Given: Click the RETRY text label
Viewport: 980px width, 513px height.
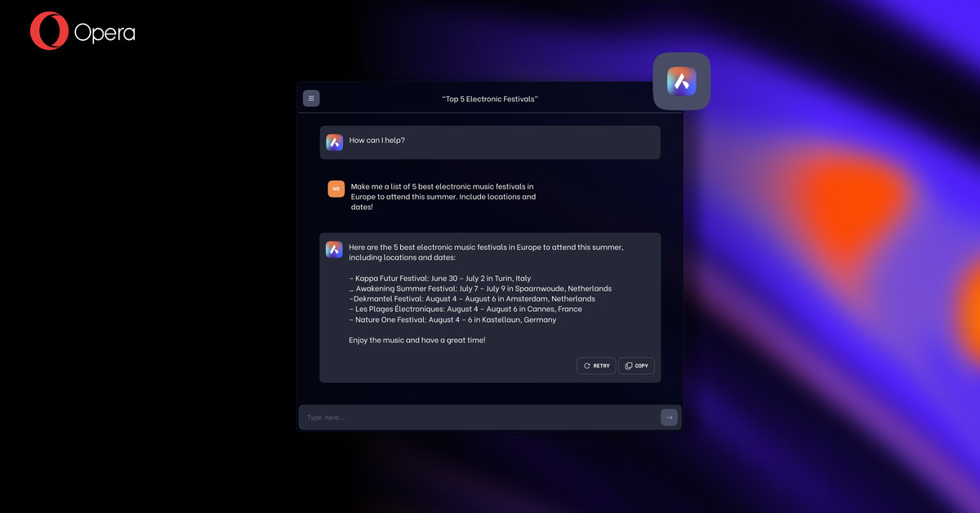Looking at the screenshot, I should pyautogui.click(x=601, y=366).
